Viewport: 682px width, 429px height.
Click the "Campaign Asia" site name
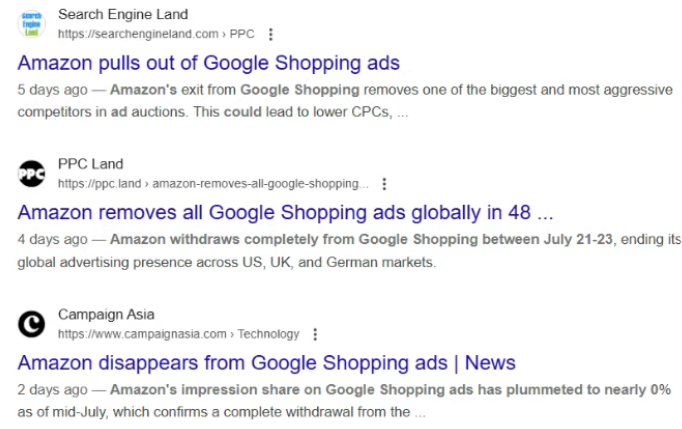coord(106,314)
